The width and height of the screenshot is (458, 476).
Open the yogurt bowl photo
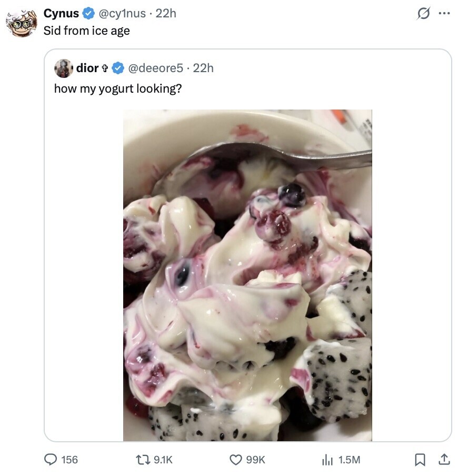coord(247,275)
